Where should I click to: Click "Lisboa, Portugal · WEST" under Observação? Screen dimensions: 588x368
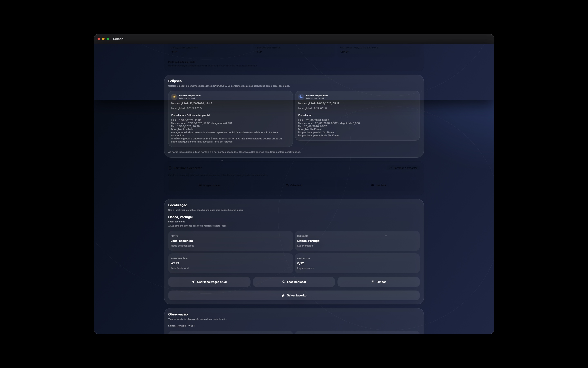pos(181,326)
